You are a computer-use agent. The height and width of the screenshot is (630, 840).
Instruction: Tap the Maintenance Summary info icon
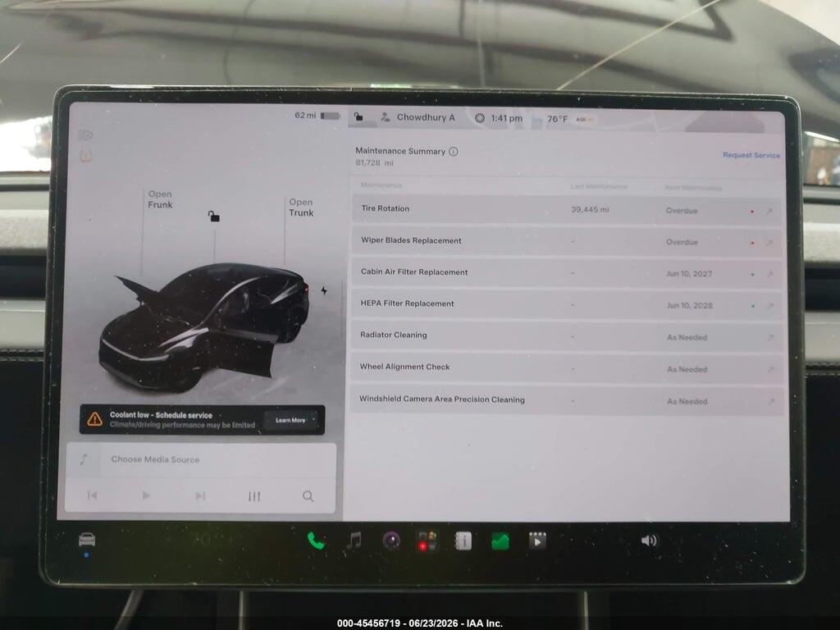(453, 152)
